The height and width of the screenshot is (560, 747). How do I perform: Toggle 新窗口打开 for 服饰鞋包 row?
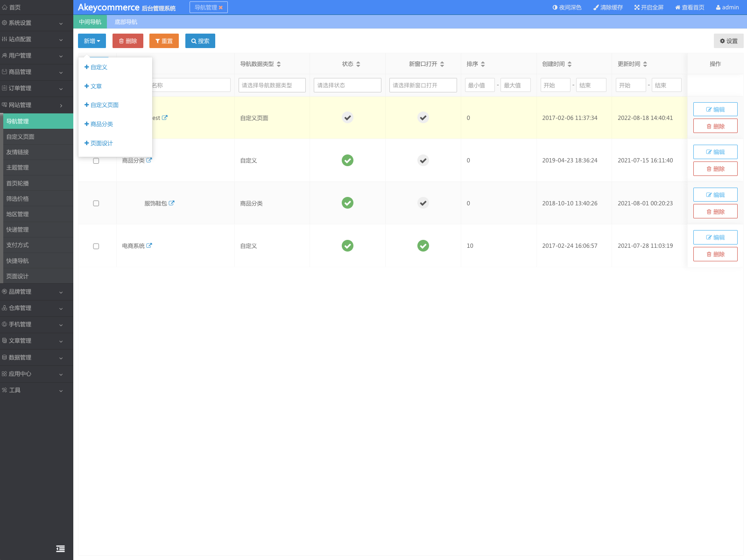tap(423, 203)
